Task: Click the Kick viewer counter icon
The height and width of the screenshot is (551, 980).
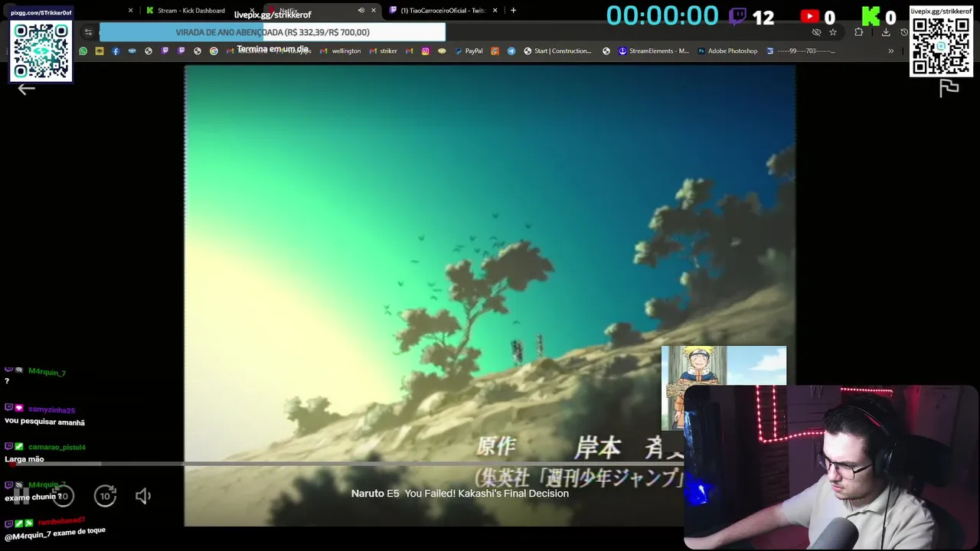Action: click(x=871, y=16)
